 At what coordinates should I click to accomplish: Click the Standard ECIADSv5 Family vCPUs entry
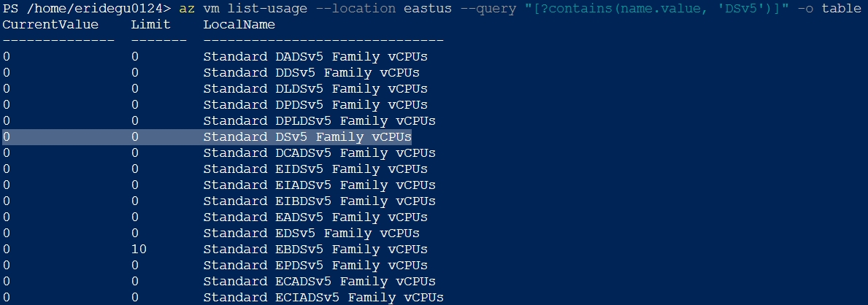pos(323,298)
